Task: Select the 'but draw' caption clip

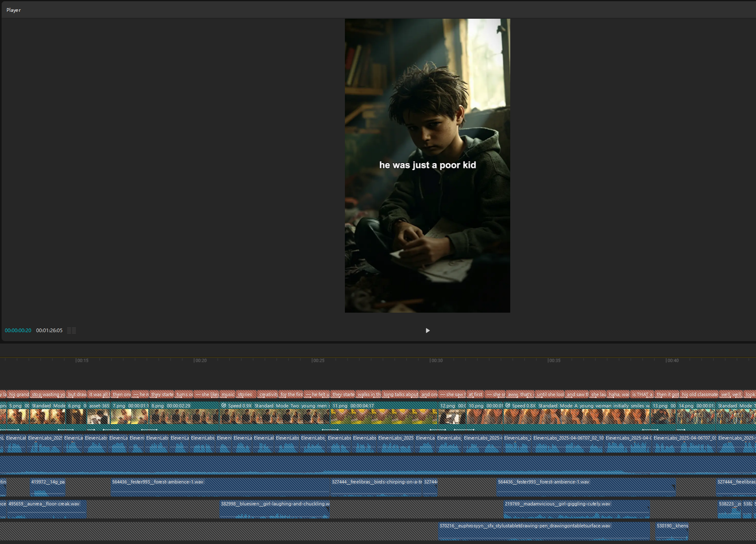Action: [x=77, y=394]
